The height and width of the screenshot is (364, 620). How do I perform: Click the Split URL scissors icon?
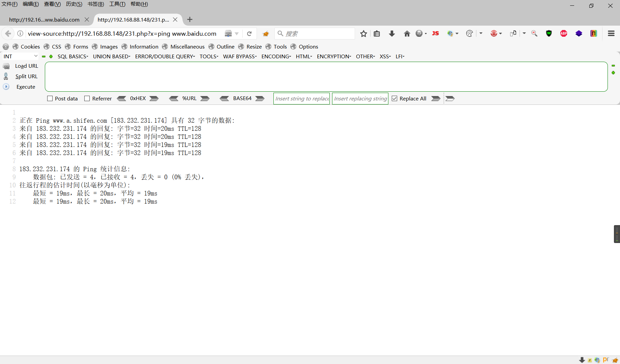pyautogui.click(x=6, y=76)
